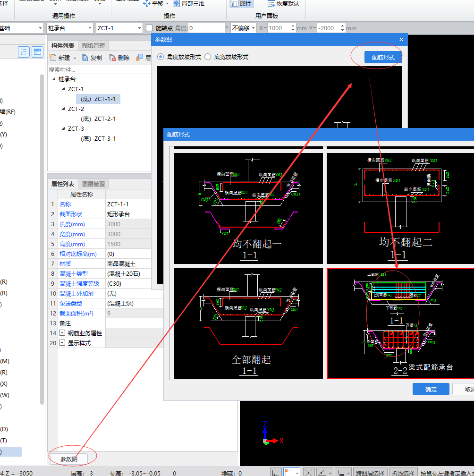Click 折线选择 button in status bar
Viewport: 474px width, 476px height.
[403, 473]
